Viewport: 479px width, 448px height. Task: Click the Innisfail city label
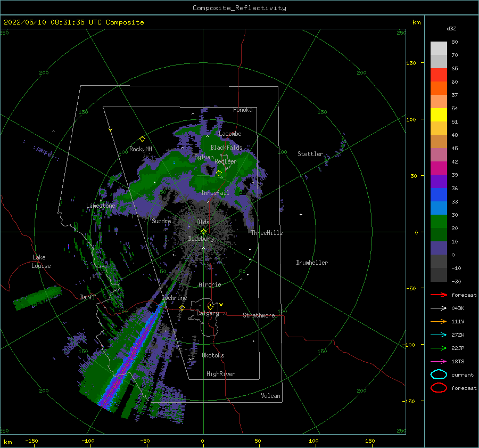(215, 193)
